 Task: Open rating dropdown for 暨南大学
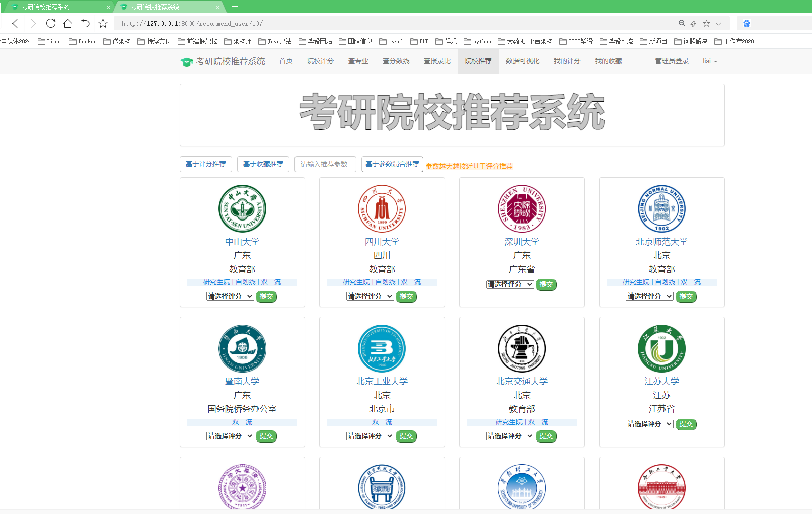pyautogui.click(x=230, y=436)
